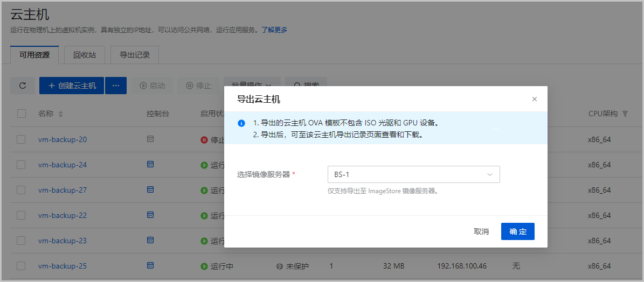The width and height of the screenshot is (644, 282).
Task: Check the vm-backup-20 row checkbox
Action: pyautogui.click(x=22, y=139)
